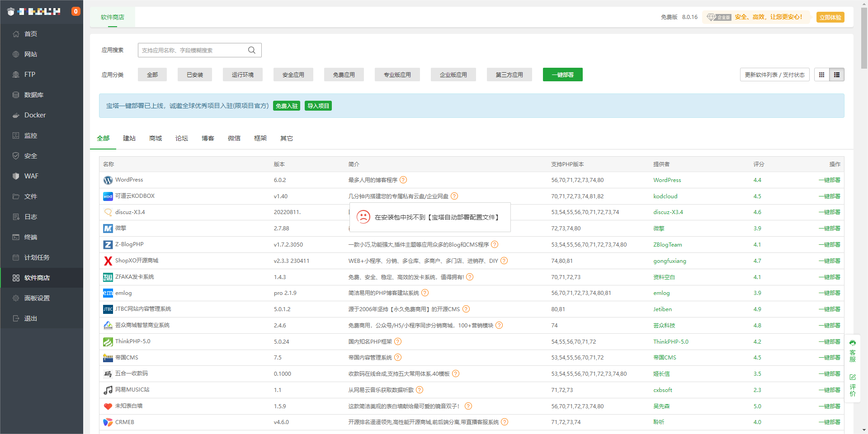
Task: Click 更新软件列表 / 支付状态 button
Action: coord(775,75)
